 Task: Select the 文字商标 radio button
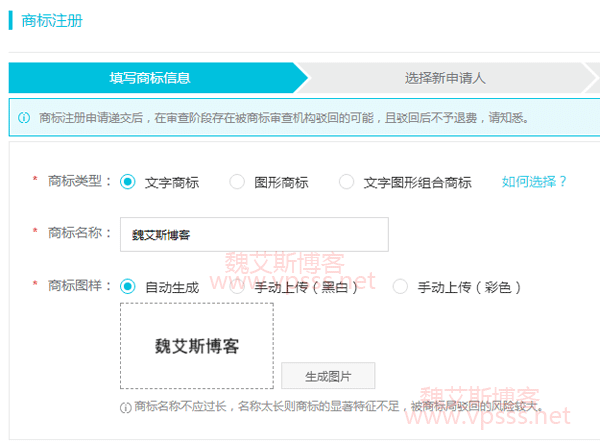(128, 182)
